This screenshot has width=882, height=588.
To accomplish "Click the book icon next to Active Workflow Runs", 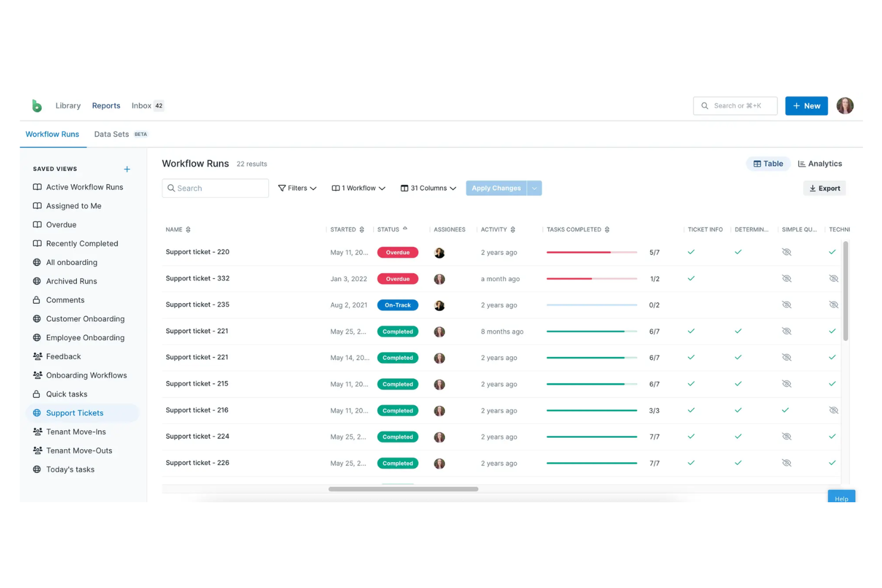I will pyautogui.click(x=37, y=187).
